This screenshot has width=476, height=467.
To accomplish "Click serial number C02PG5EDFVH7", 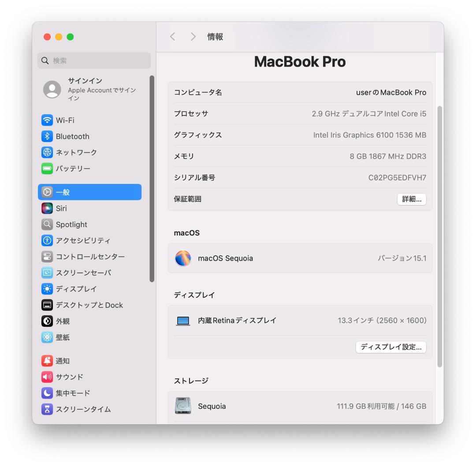I will 397,178.
